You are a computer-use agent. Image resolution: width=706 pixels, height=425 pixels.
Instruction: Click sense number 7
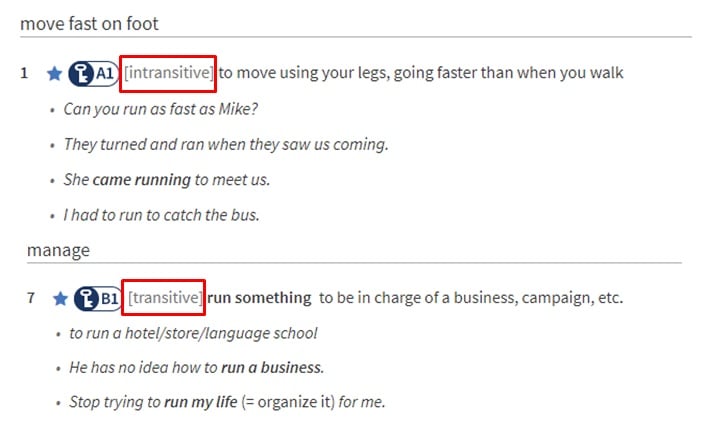[31, 297]
